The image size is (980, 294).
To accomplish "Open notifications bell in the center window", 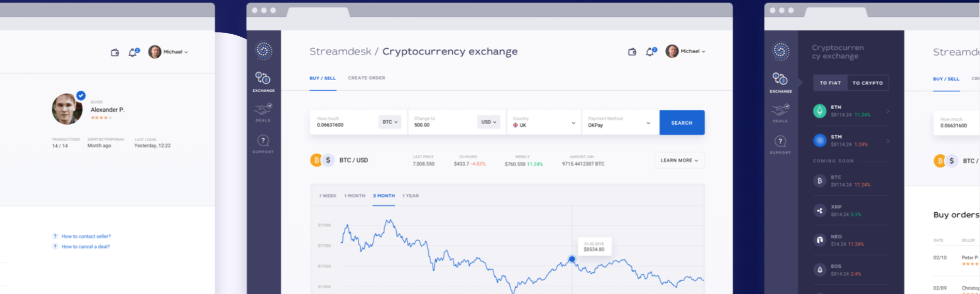I will pos(650,52).
